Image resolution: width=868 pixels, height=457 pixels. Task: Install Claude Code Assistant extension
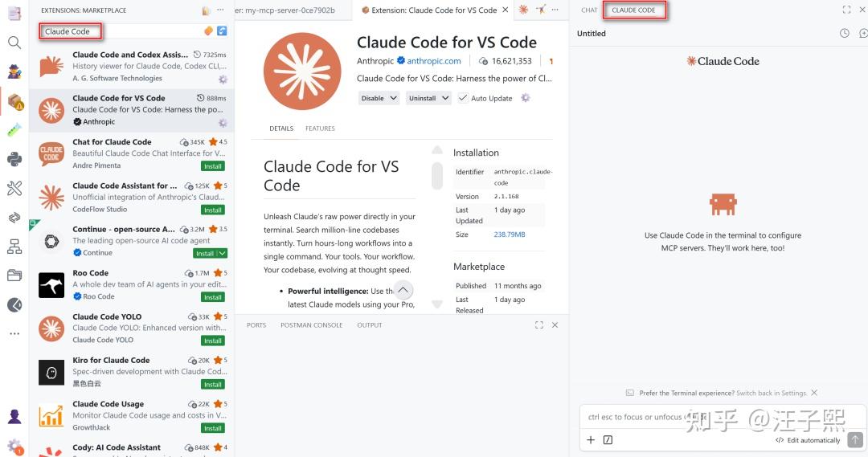click(x=212, y=210)
